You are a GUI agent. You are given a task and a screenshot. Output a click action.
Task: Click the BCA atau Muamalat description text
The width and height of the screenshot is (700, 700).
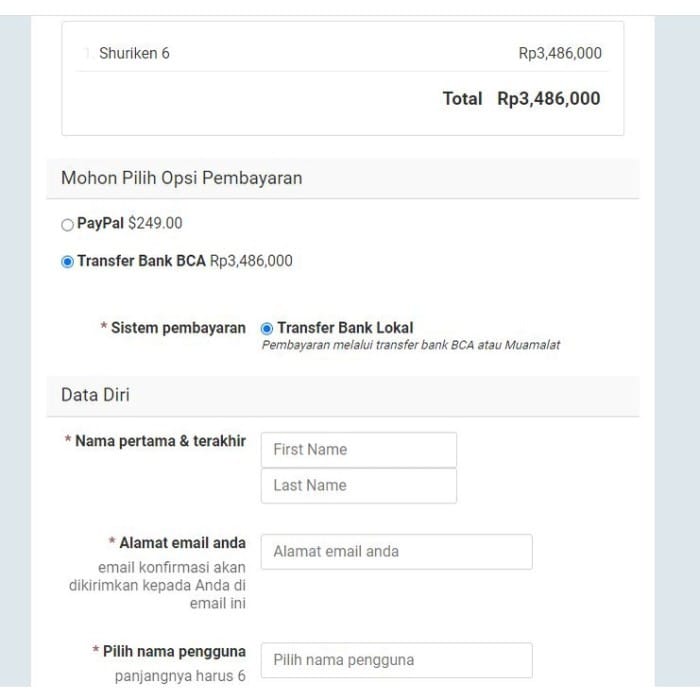(410, 345)
